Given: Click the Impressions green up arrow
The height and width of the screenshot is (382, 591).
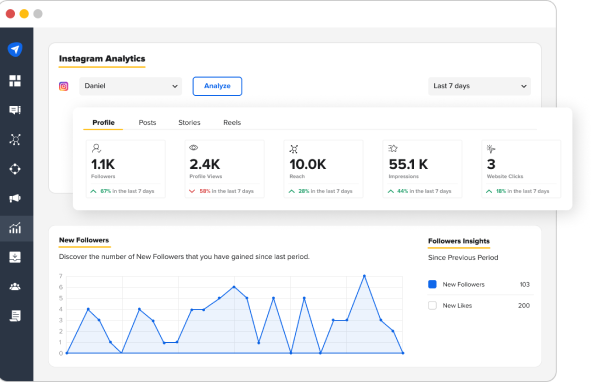Looking at the screenshot, I should pos(391,191).
